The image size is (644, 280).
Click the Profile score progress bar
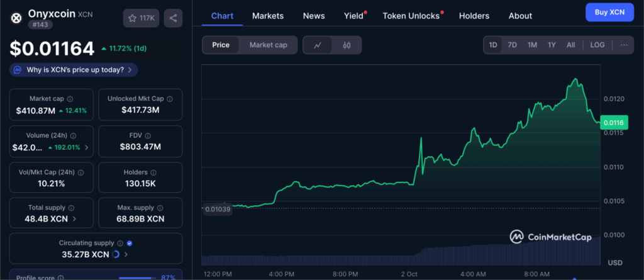click(x=138, y=277)
